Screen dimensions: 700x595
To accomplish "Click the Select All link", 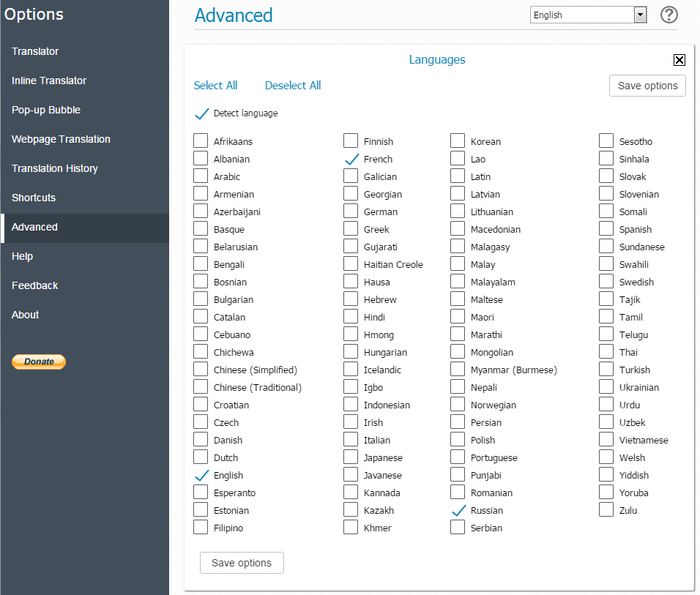I will point(215,85).
